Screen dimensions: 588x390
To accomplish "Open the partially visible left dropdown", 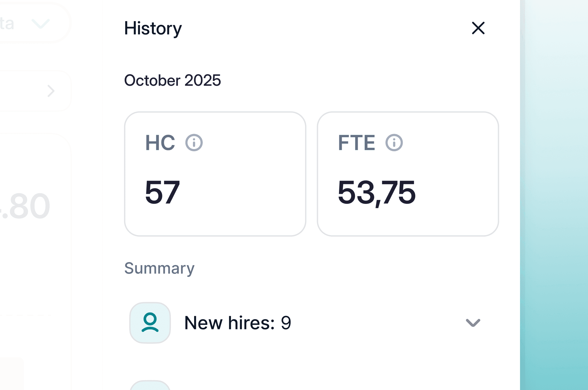I will (40, 24).
